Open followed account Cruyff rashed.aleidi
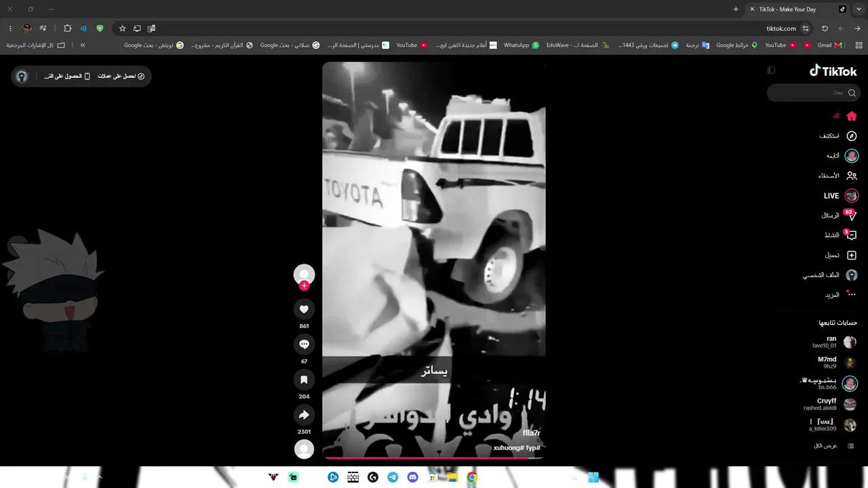 [829, 405]
